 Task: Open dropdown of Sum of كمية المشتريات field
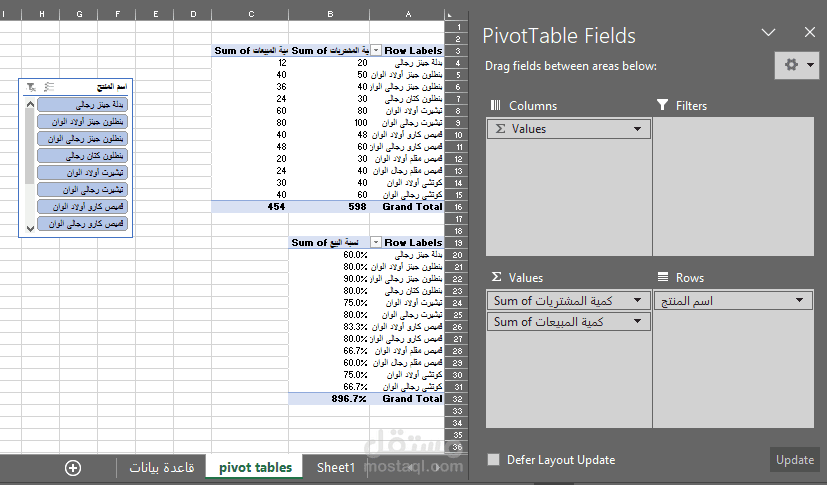pos(637,300)
